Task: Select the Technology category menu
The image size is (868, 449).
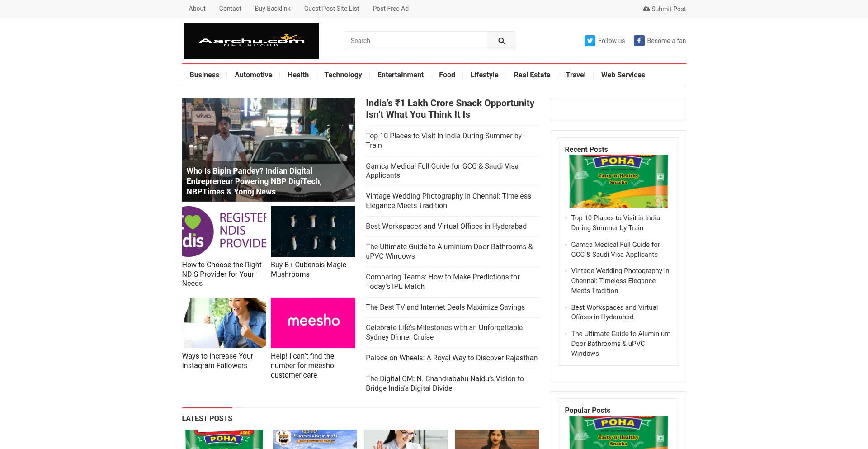Action: pyautogui.click(x=343, y=75)
